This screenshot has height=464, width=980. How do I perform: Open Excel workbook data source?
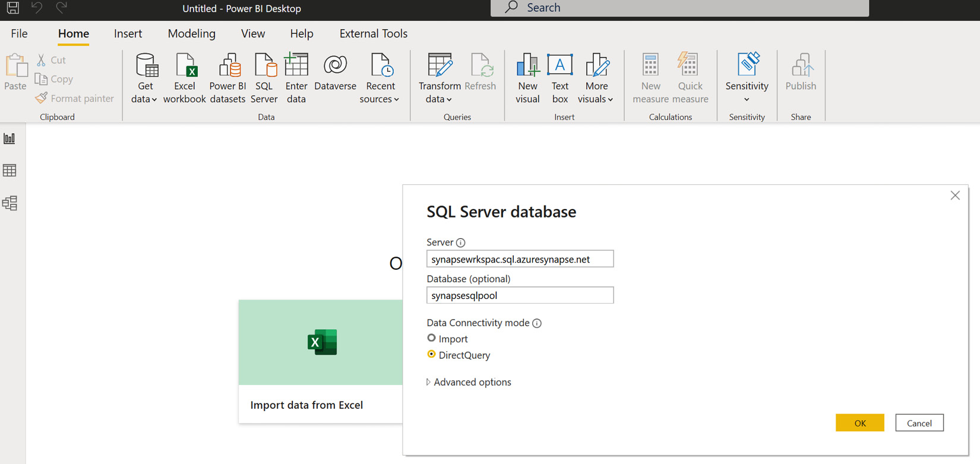(x=185, y=78)
